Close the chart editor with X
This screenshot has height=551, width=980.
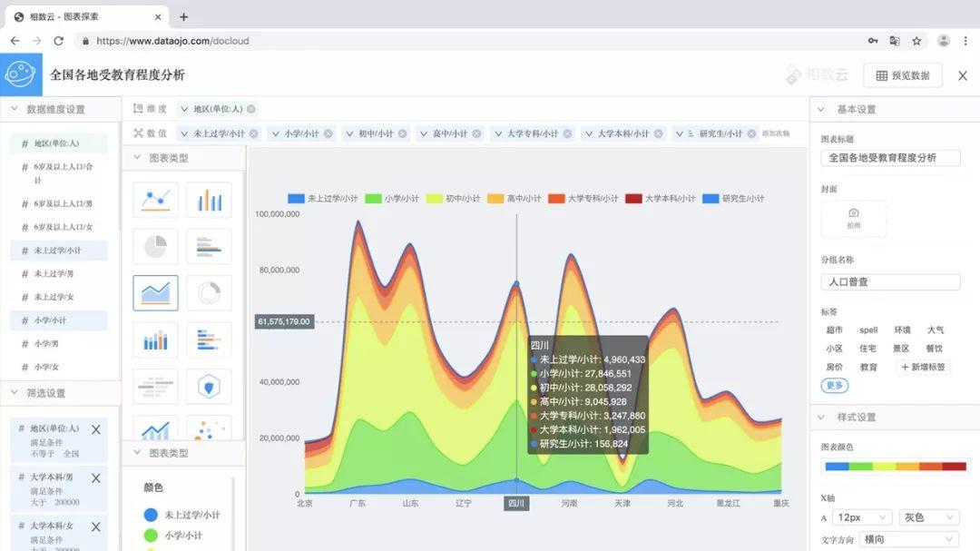tap(963, 75)
